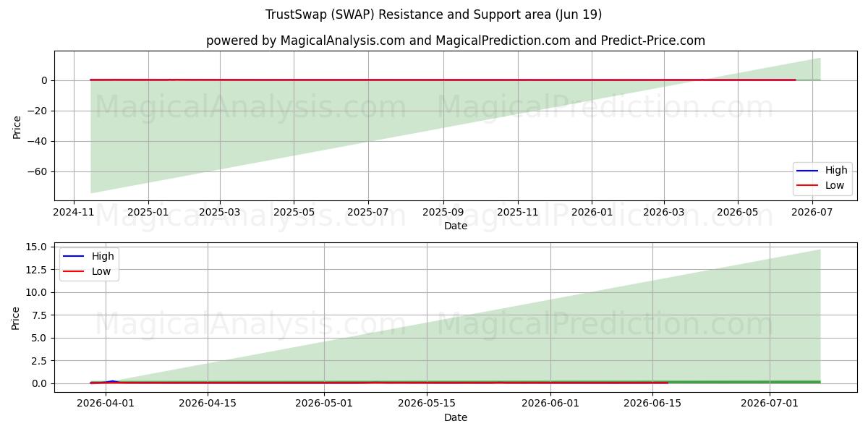Click the Date axis label under top chart
Viewport: 868px width, 434px height.
[456, 226]
